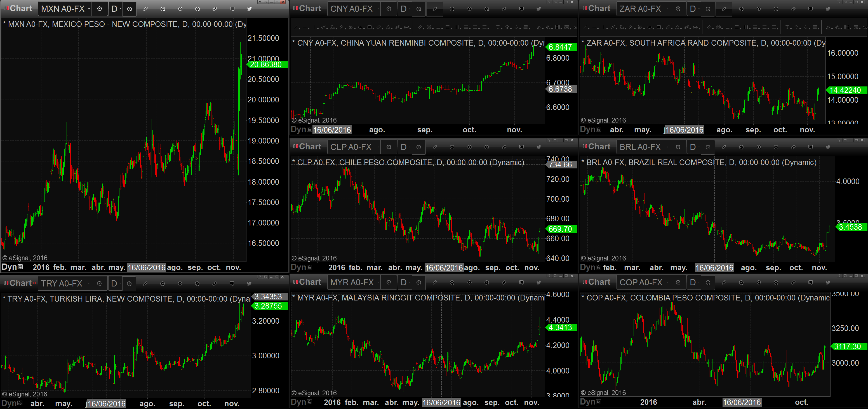Open studies icon in MXN chart toolbar
This screenshot has height=409, width=868.
pos(163,9)
